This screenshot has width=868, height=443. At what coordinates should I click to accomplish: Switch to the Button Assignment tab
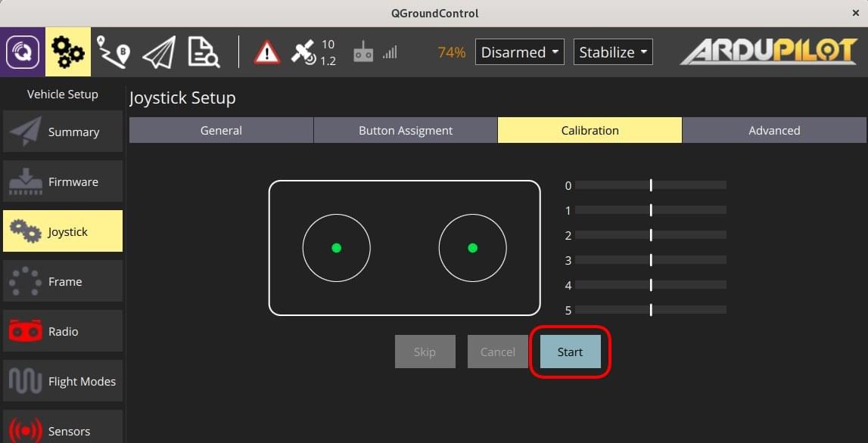point(405,129)
